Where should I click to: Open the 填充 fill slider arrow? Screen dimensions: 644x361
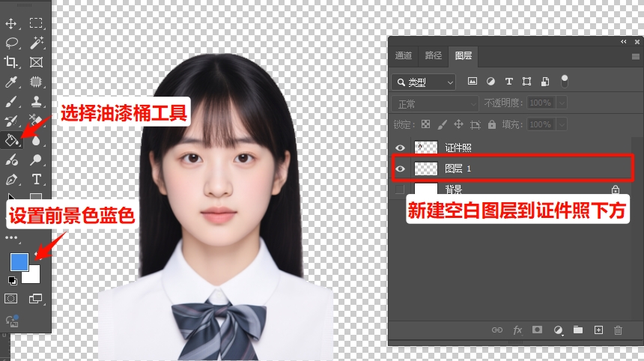(562, 124)
